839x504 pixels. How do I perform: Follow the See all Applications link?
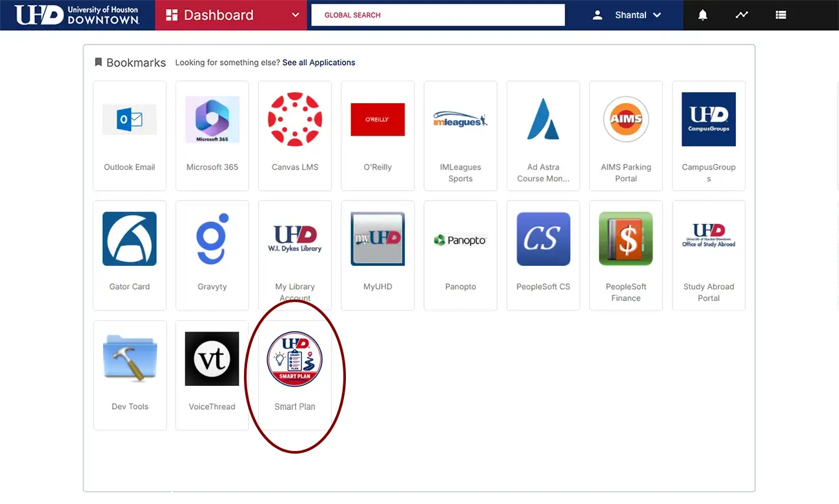click(319, 63)
